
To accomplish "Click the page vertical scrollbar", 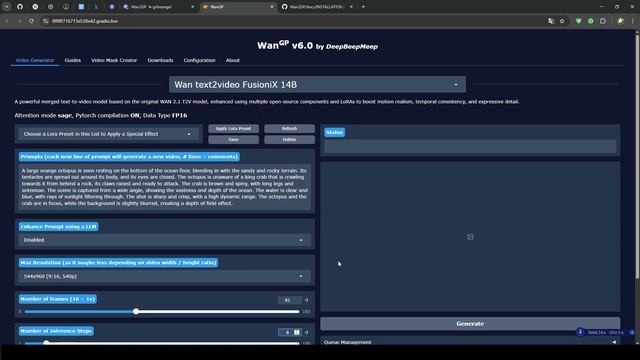I will 637,157.
